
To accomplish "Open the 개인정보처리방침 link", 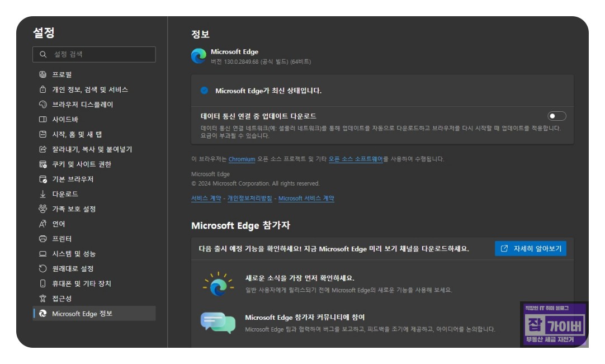I will [249, 198].
